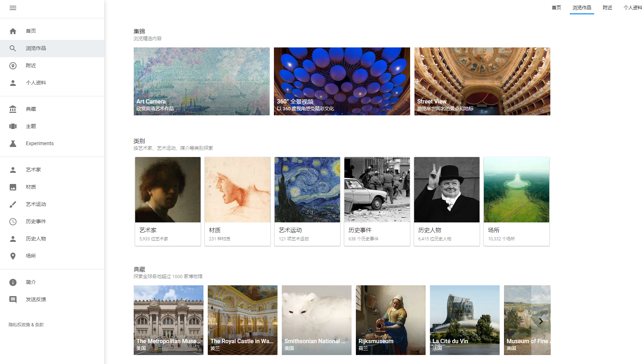Open 艺术家 category card with portrait
Screen dimensions: 642x364
click(168, 201)
